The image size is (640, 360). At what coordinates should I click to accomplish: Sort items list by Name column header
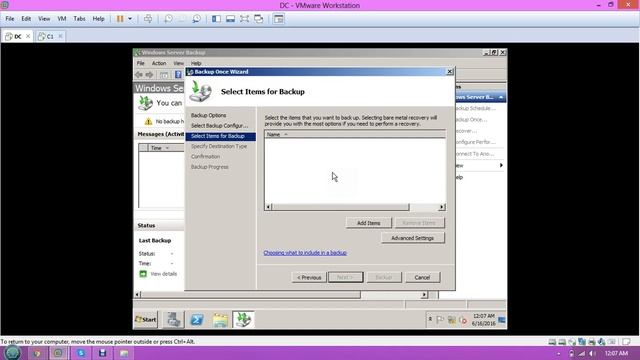tap(355, 134)
